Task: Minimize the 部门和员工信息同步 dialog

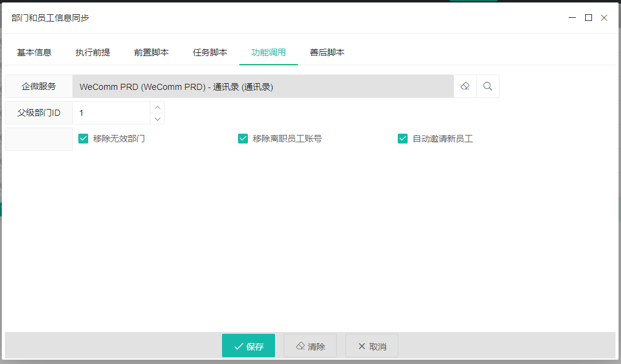Action: click(x=572, y=18)
